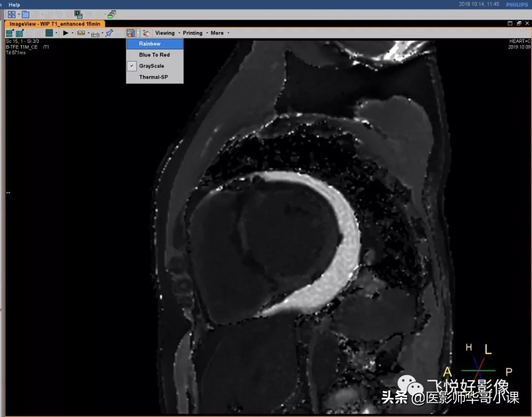
Task: Click the ruler measurement tool icon
Action: point(96,33)
